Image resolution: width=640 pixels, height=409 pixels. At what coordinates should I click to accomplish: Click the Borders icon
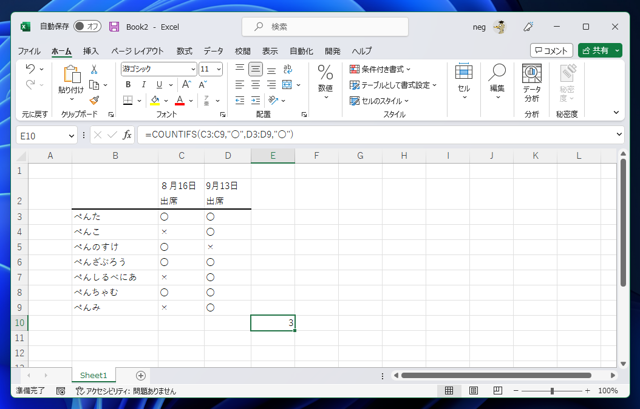[128, 100]
